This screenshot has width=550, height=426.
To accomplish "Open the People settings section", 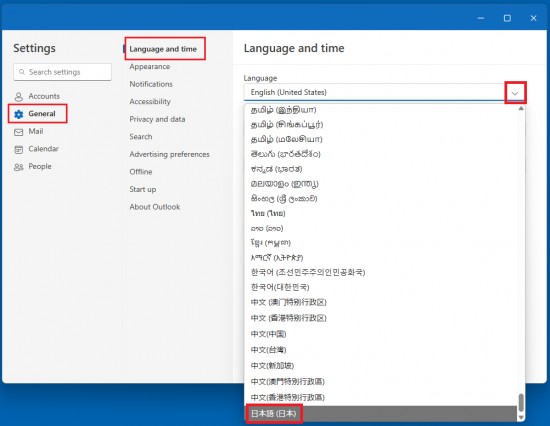I will (x=32, y=167).
